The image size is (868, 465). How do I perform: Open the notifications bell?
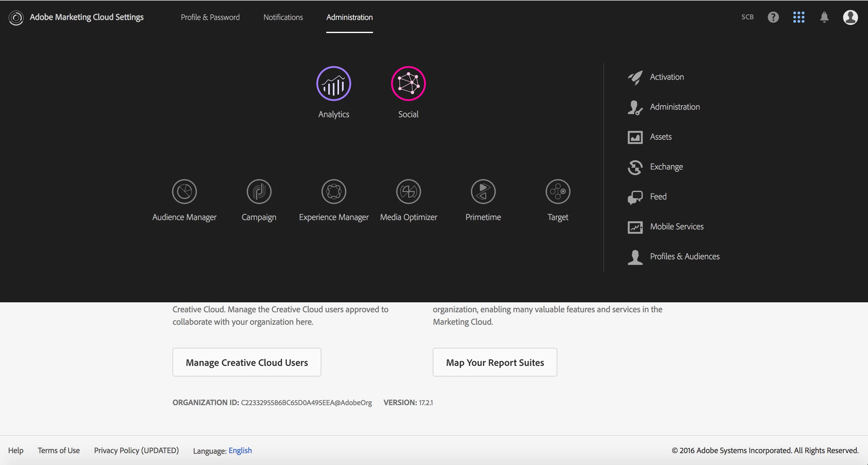(824, 17)
